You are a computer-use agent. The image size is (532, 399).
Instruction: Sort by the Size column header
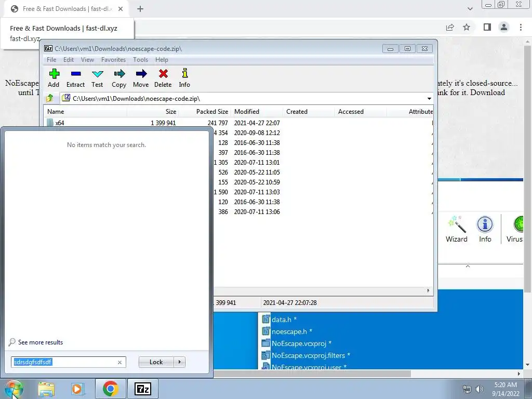pos(153,112)
